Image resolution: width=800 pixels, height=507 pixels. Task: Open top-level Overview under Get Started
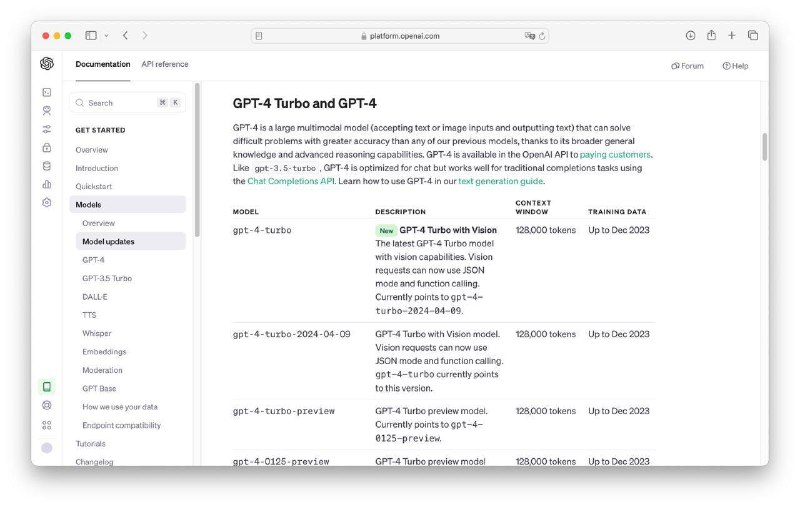pos(92,150)
